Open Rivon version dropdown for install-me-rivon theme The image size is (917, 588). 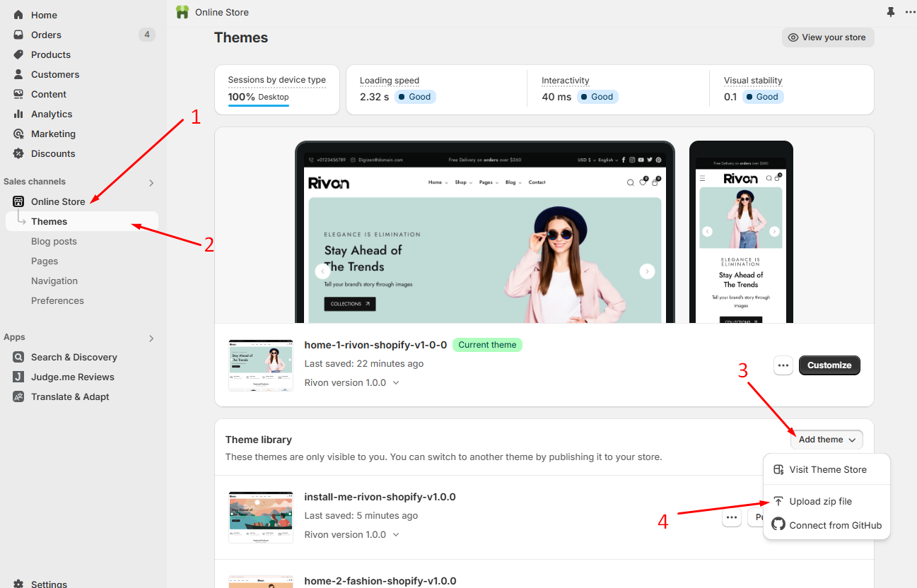(x=396, y=534)
